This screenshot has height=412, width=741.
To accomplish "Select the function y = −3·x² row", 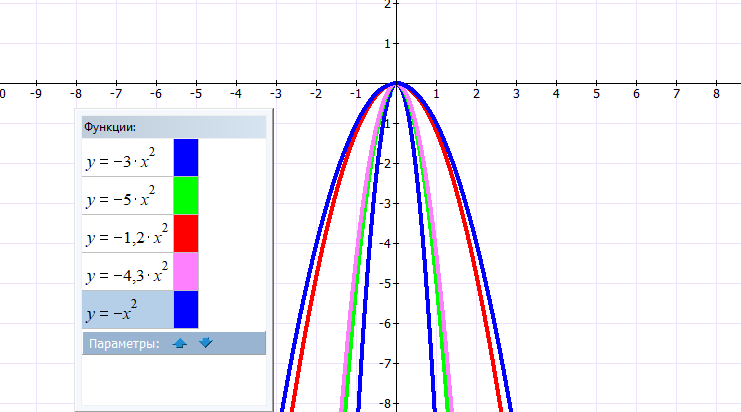I will point(122,158).
